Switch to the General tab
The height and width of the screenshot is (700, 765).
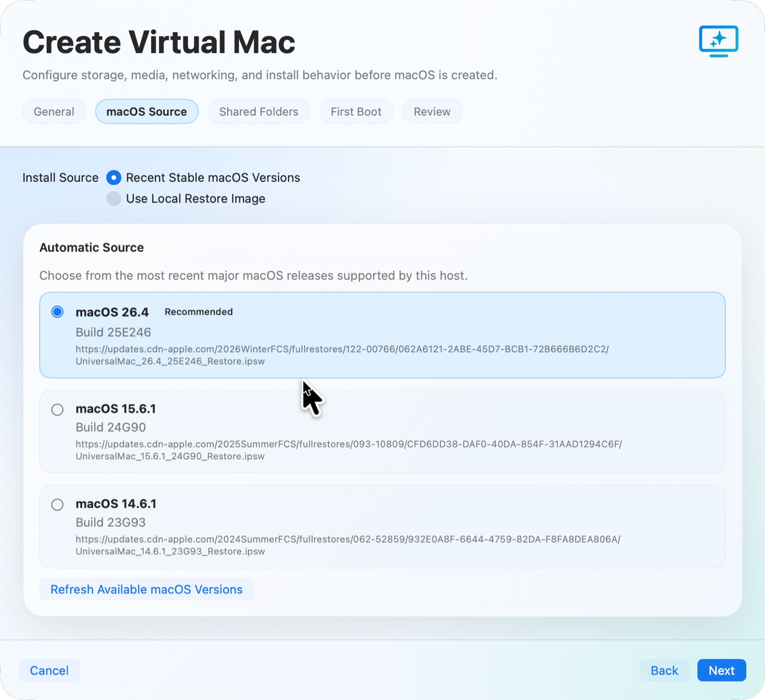[x=54, y=111]
